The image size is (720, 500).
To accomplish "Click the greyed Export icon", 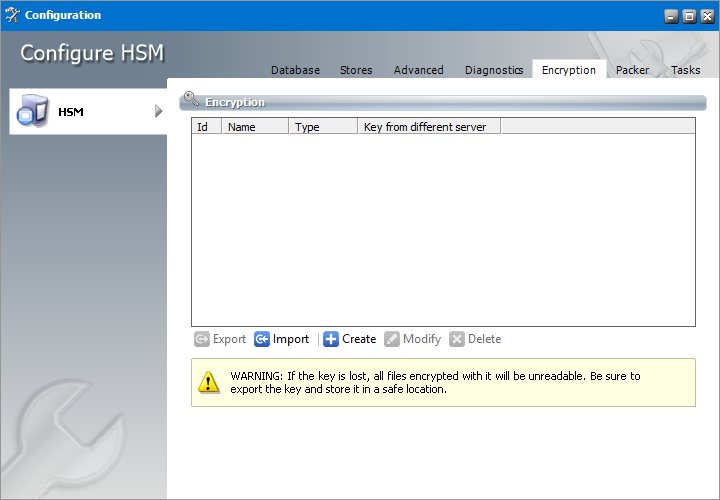I will coord(202,339).
